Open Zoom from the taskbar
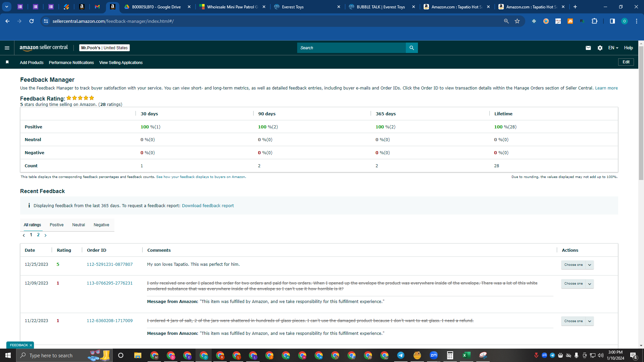This screenshot has width=644, height=362. tap(433, 355)
